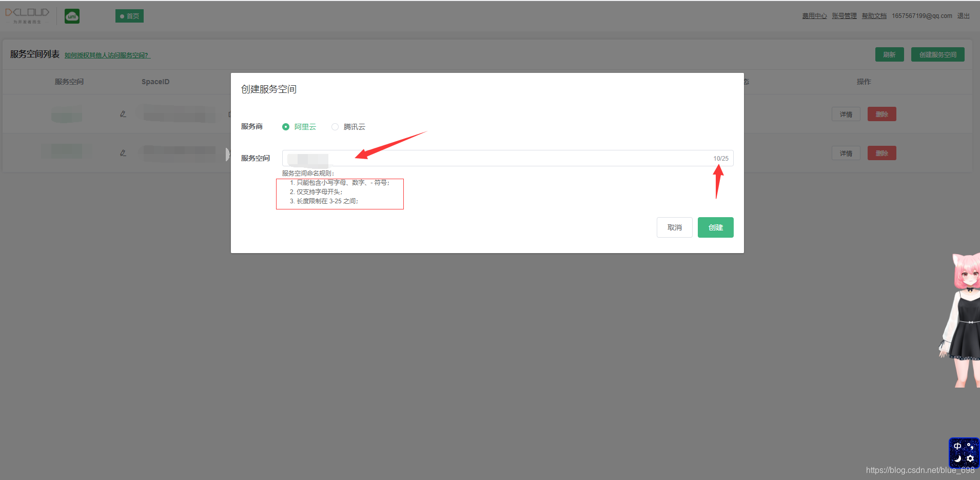This screenshot has height=480, width=980.
Task: Click 详情 button in first row
Action: pyautogui.click(x=846, y=114)
